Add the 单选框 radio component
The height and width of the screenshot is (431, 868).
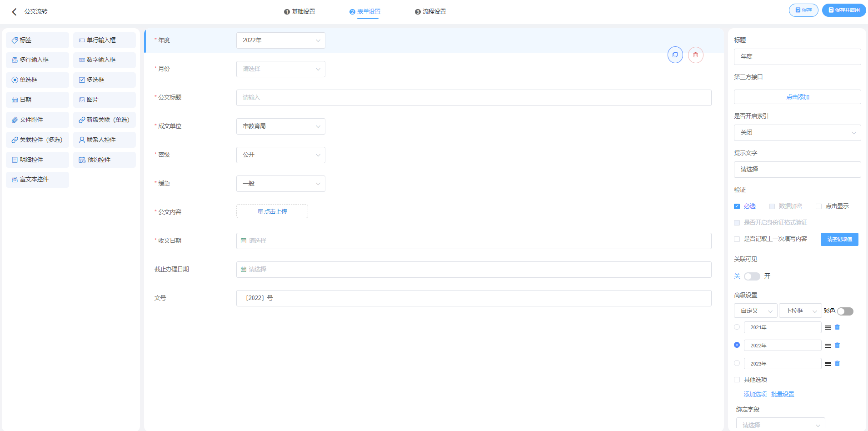click(37, 80)
